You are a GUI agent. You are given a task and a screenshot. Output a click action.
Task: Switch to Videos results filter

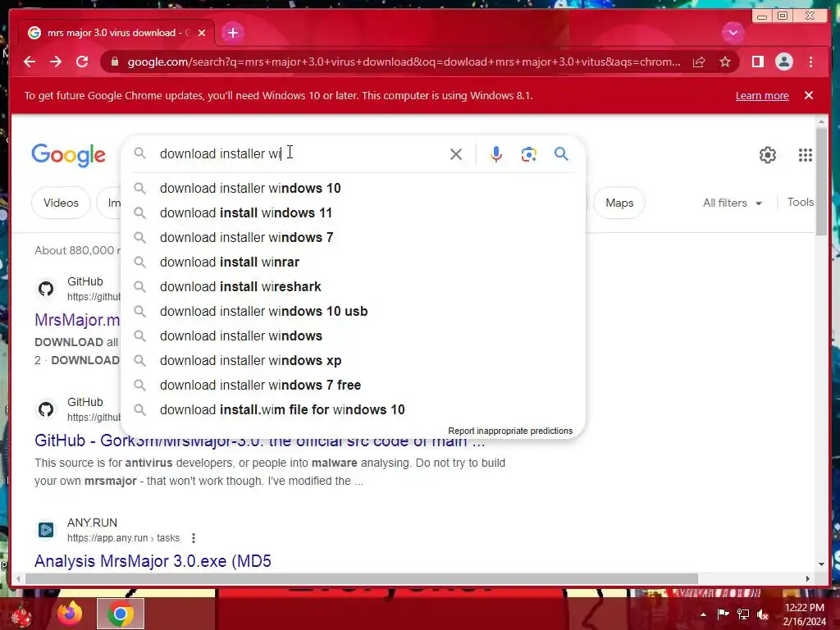click(61, 203)
